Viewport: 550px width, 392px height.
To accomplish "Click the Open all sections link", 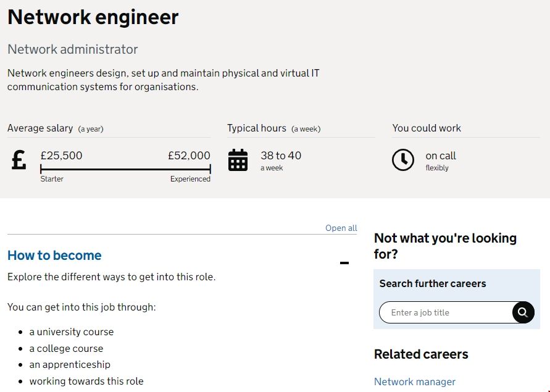I will coord(341,228).
